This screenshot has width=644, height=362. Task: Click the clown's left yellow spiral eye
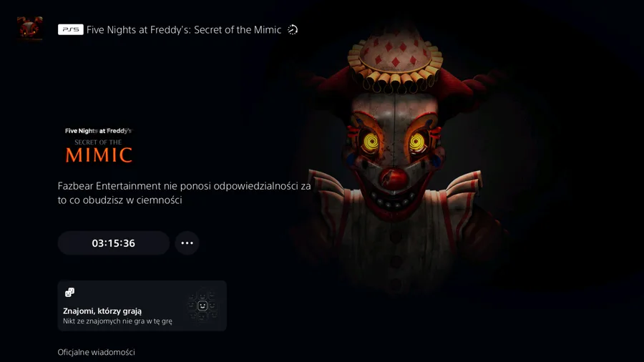[x=371, y=142]
